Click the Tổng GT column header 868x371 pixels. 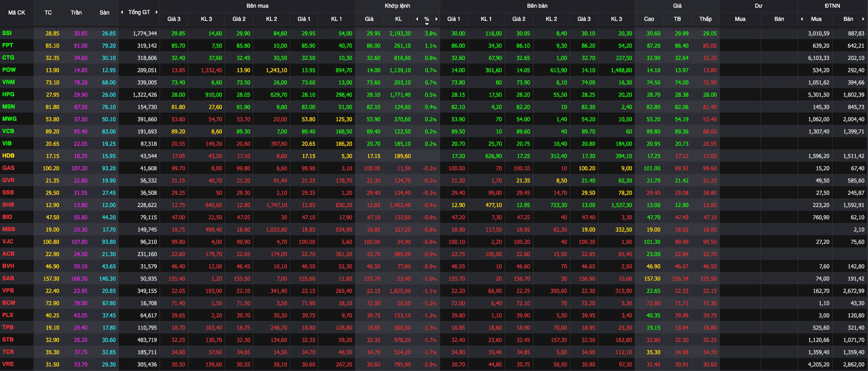tap(139, 12)
